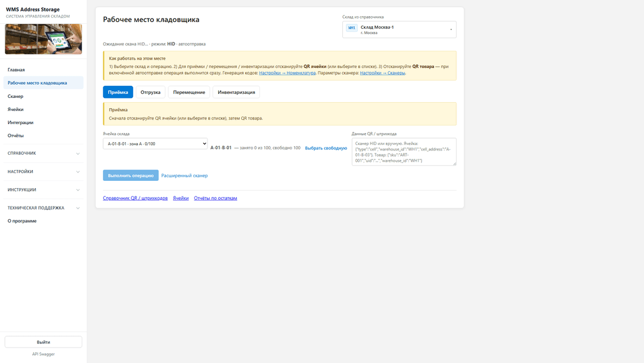
Task: Click the warehouse tablet sidebar image
Action: coord(43,39)
